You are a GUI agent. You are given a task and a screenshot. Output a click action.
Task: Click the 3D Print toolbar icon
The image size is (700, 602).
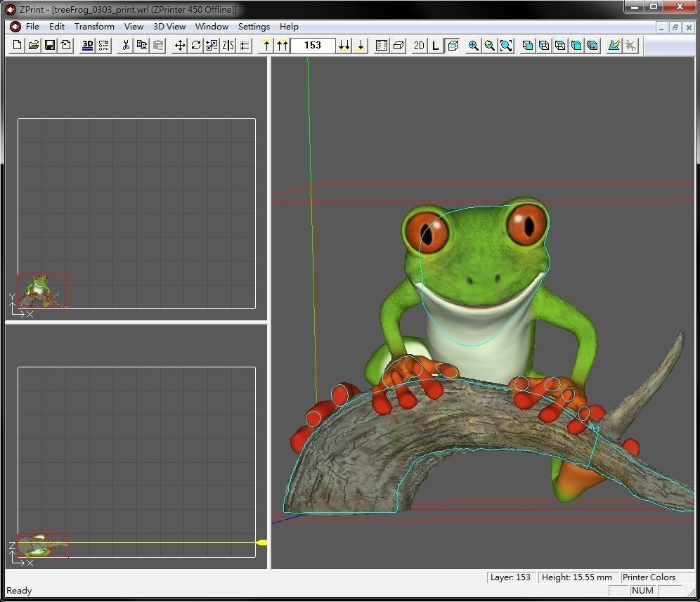coord(87,46)
